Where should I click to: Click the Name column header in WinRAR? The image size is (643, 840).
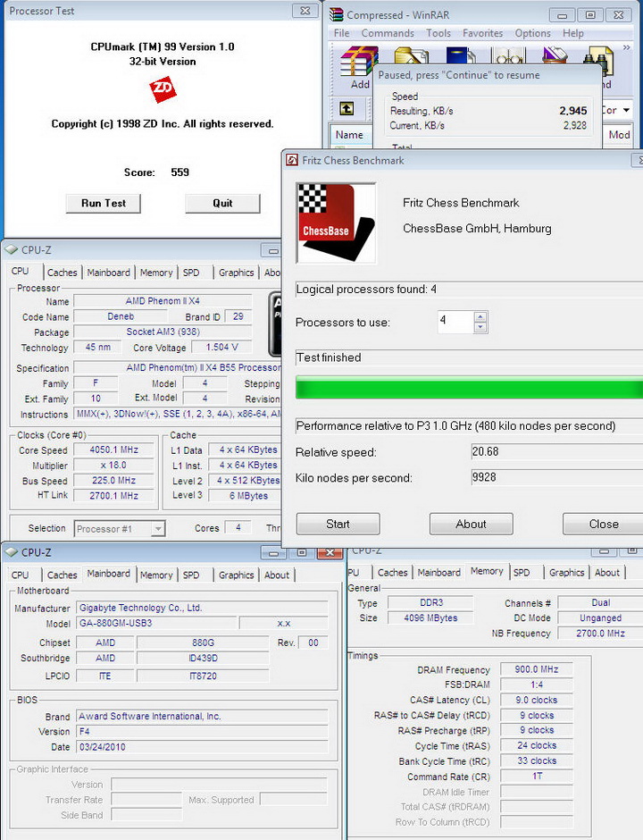pos(350,135)
